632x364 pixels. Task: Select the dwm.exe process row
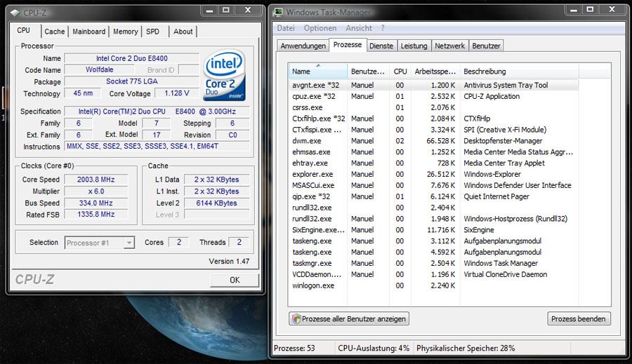(434, 141)
